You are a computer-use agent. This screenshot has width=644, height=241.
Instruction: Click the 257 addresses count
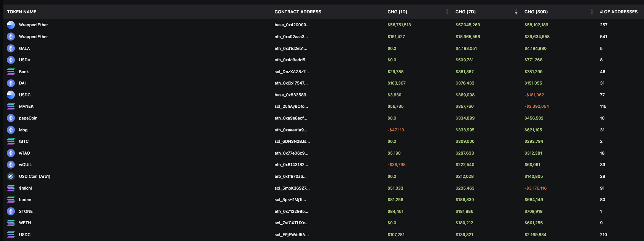click(604, 25)
